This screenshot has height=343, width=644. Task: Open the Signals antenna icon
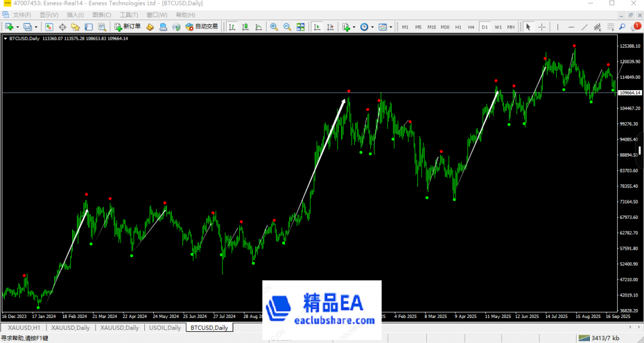tap(177, 27)
